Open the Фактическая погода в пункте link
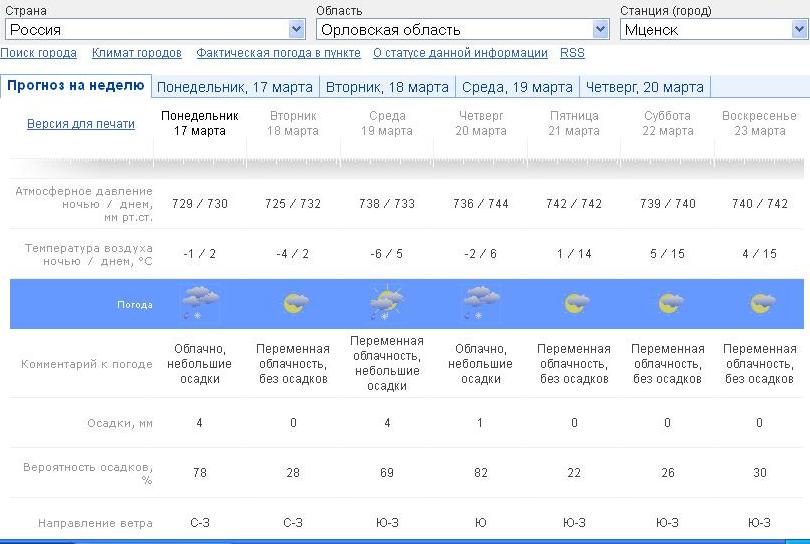810x544 pixels. click(x=278, y=53)
